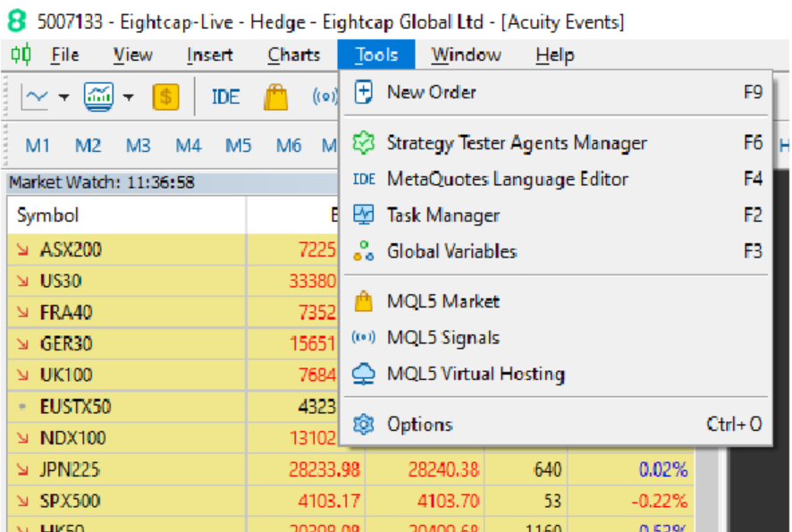Open the Insert menu
The width and height of the screenshot is (792, 532).
[x=209, y=55]
